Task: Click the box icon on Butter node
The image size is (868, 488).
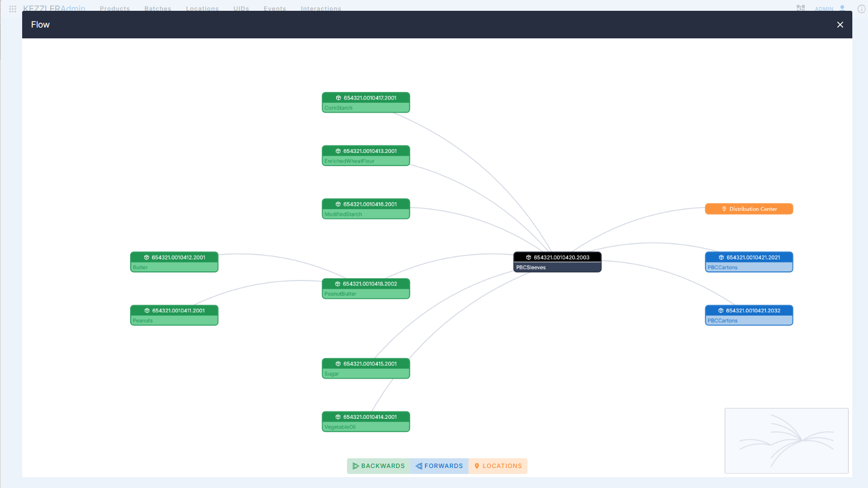Action: pyautogui.click(x=146, y=257)
